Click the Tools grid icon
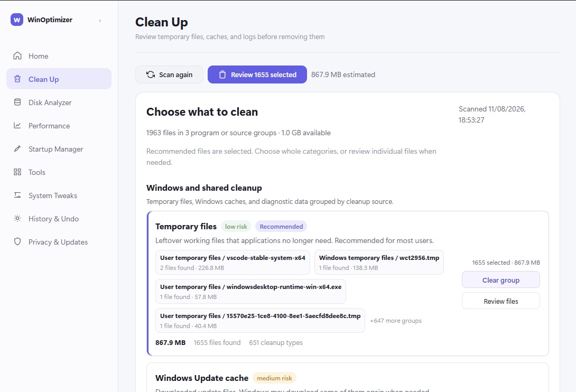Viewport: 576px width, 392px height. point(17,172)
